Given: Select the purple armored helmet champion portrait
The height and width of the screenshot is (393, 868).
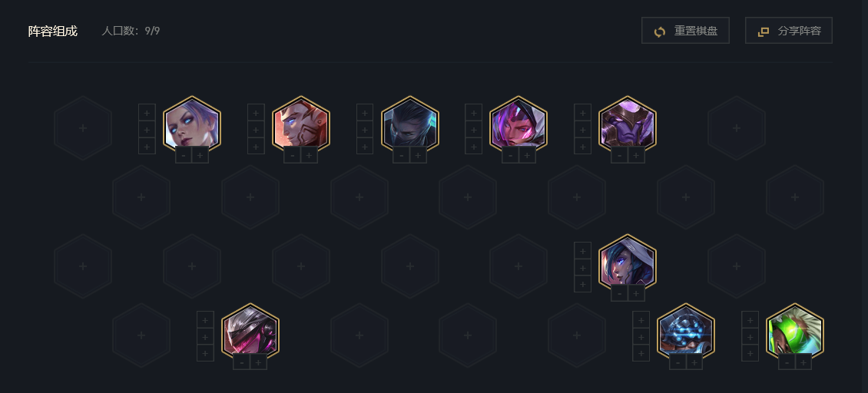Looking at the screenshot, I should pyautogui.click(x=628, y=124).
